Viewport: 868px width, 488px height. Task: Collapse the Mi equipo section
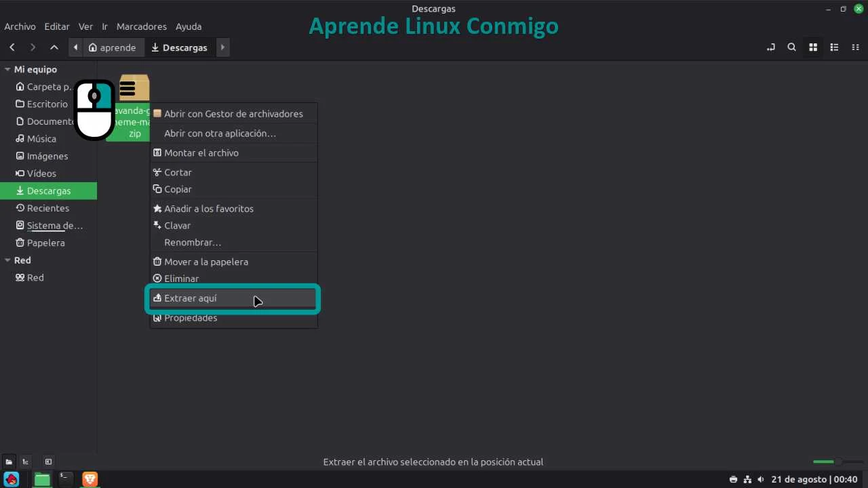tap(7, 69)
